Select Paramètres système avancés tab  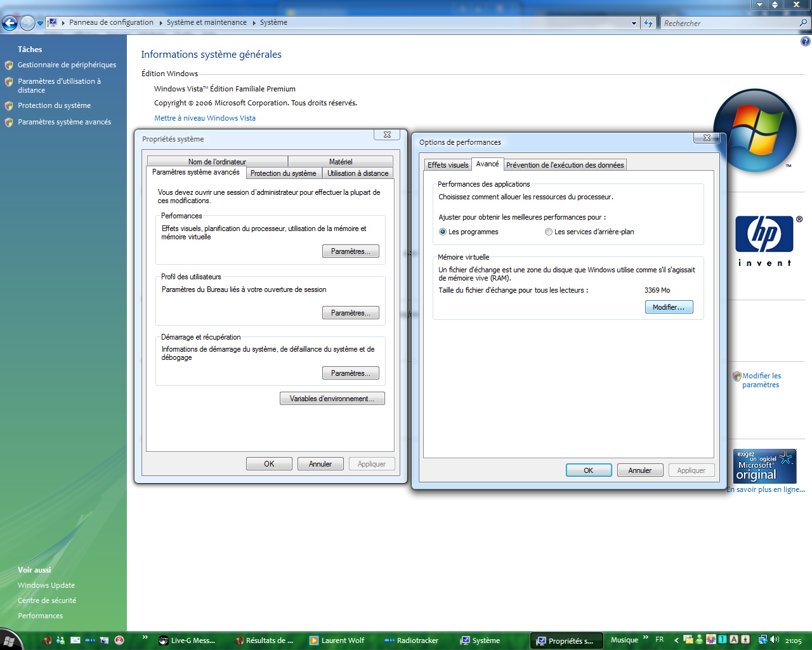pos(196,173)
